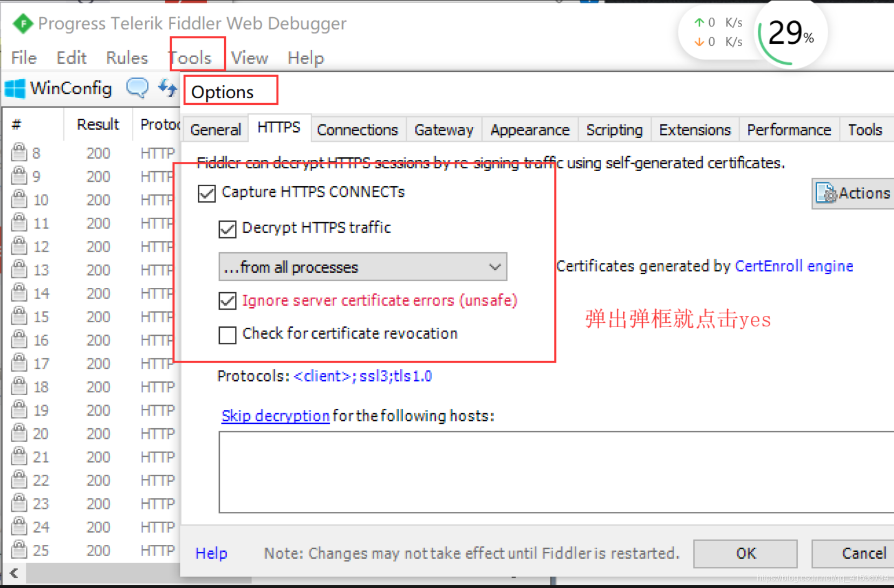Viewport: 894px width, 588px height.
Task: Open the File menu
Action: (24, 58)
